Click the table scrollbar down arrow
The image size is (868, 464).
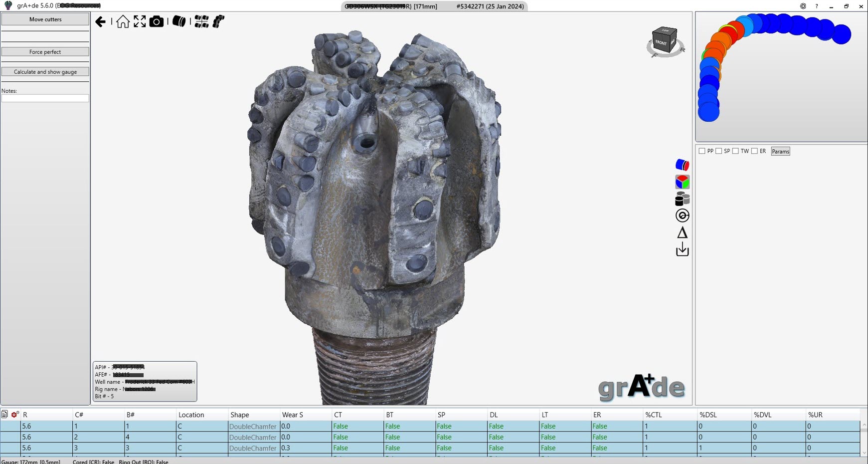point(864,453)
